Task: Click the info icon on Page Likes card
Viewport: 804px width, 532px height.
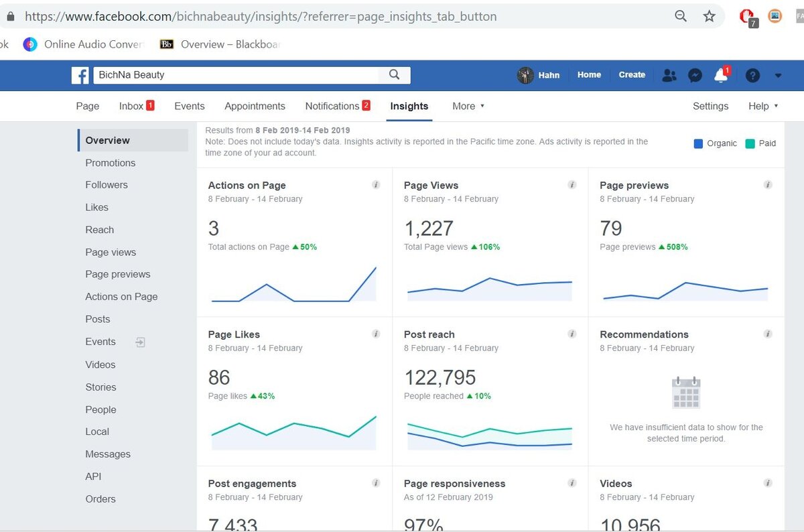Action: [376, 334]
